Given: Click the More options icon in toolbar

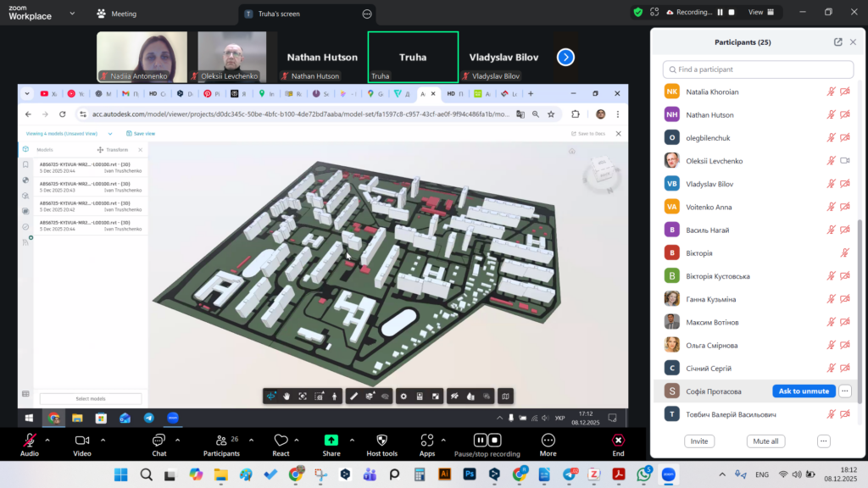Looking at the screenshot, I should click(x=548, y=440).
